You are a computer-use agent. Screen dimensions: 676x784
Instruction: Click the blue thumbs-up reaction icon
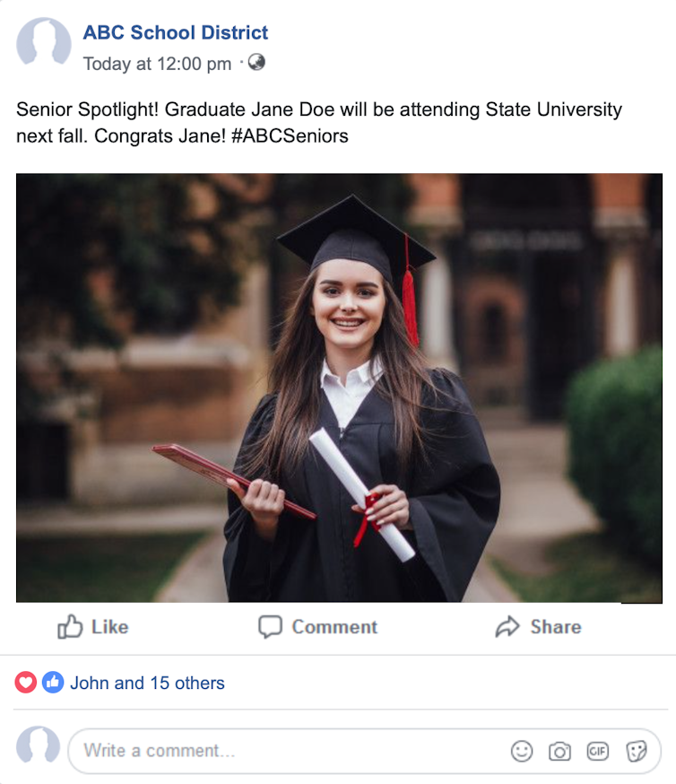click(x=53, y=683)
